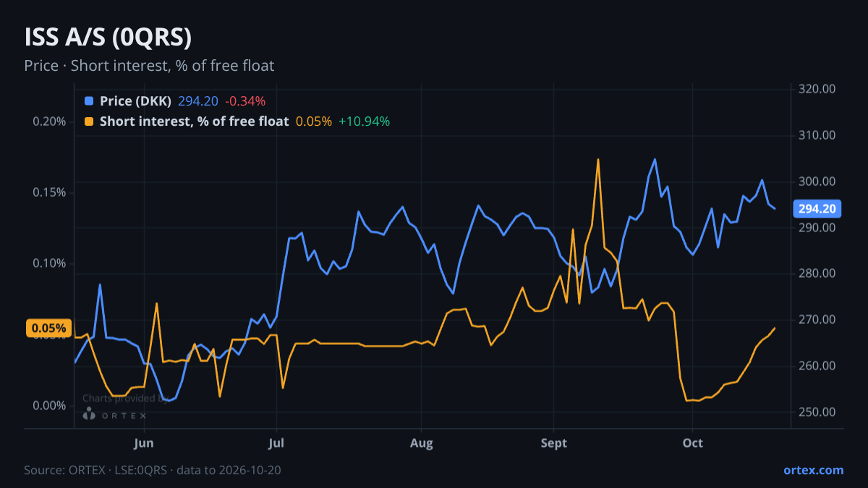The width and height of the screenshot is (868, 488).
Task: Click the 270.00 right axis label
Action: 817,320
